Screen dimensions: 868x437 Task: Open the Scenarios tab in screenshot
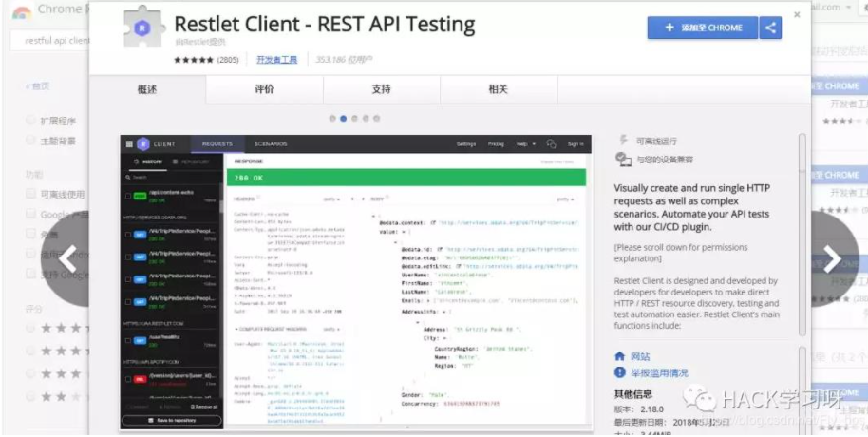[x=271, y=144]
